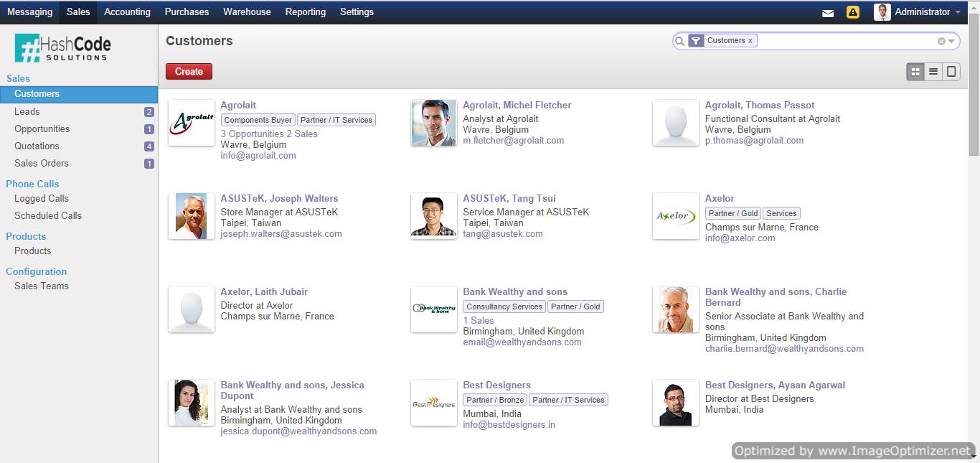
Task: Open the Axelor logo thumbnail
Action: coord(676,216)
